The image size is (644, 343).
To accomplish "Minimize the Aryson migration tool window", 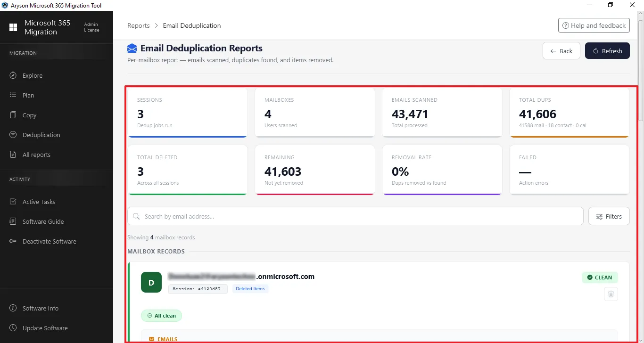I will (589, 5).
